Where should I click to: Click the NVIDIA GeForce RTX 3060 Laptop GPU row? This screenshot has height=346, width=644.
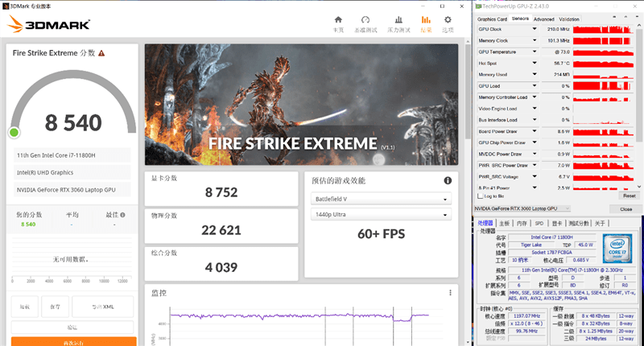pyautogui.click(x=72, y=190)
